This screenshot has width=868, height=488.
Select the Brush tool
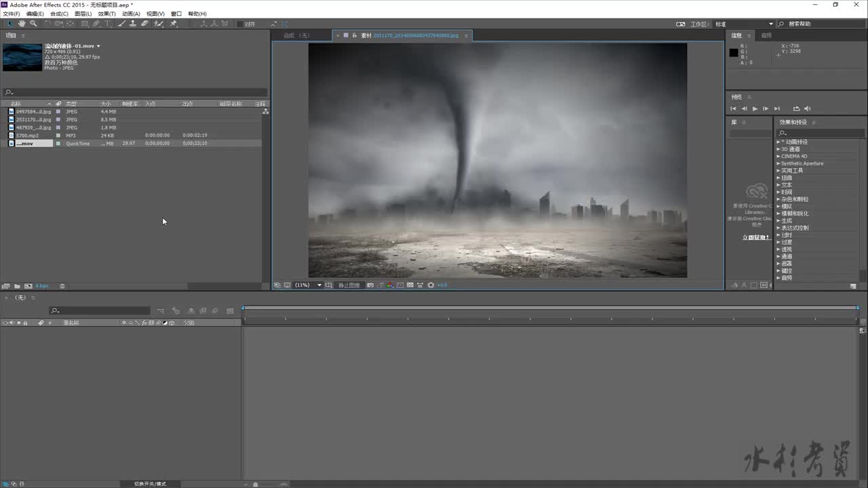click(122, 24)
